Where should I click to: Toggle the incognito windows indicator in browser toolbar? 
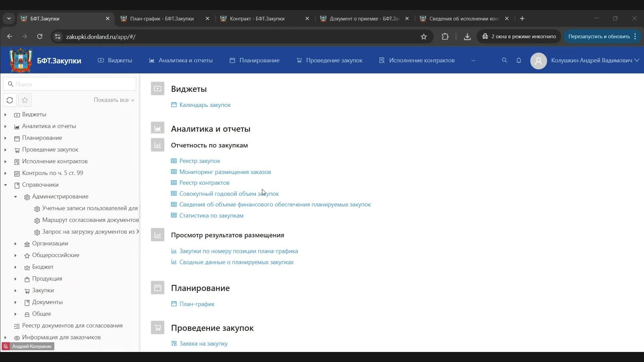(x=519, y=37)
